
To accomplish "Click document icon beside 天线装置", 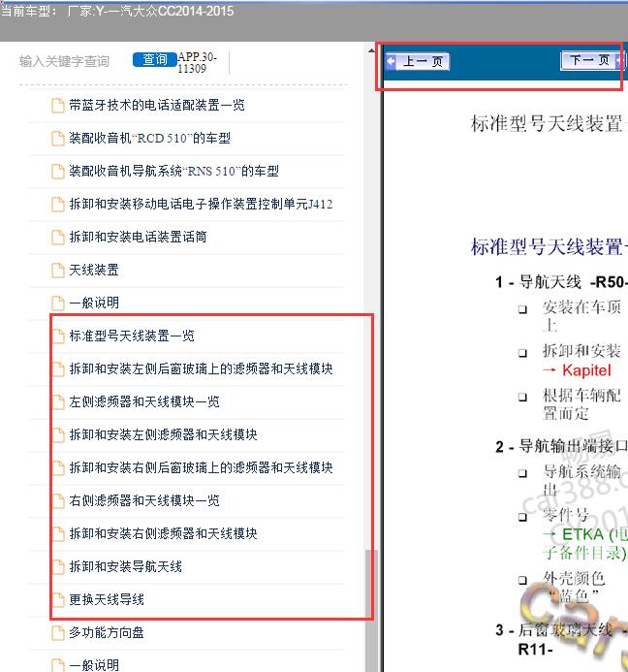I will pos(58,271).
